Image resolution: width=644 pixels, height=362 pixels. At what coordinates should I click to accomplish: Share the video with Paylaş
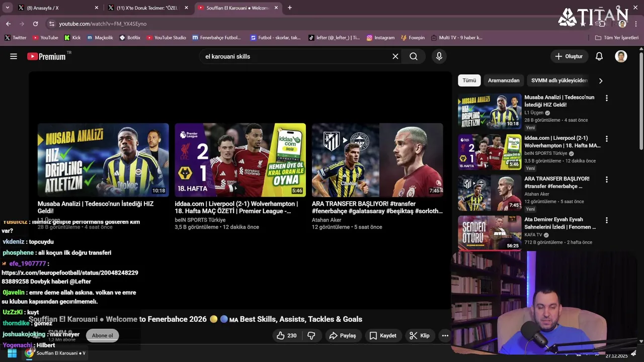(342, 335)
